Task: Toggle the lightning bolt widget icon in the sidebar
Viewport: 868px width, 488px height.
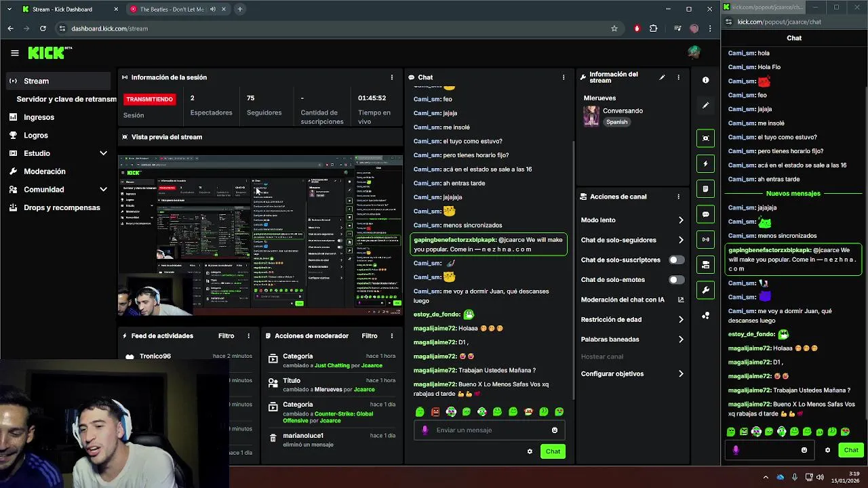Action: coord(705,163)
